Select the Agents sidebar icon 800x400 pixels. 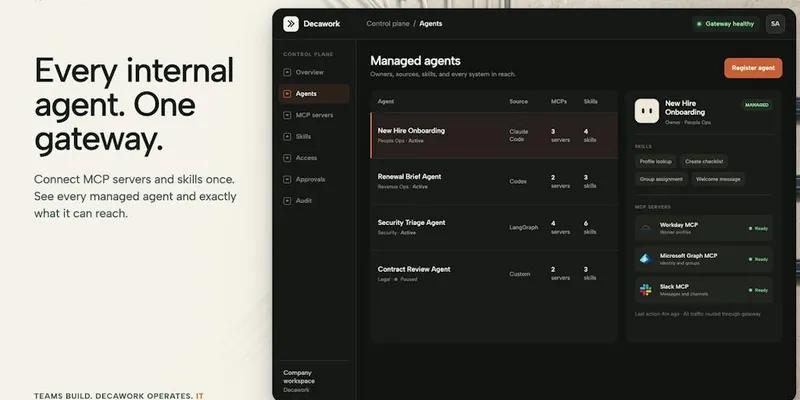click(287, 94)
